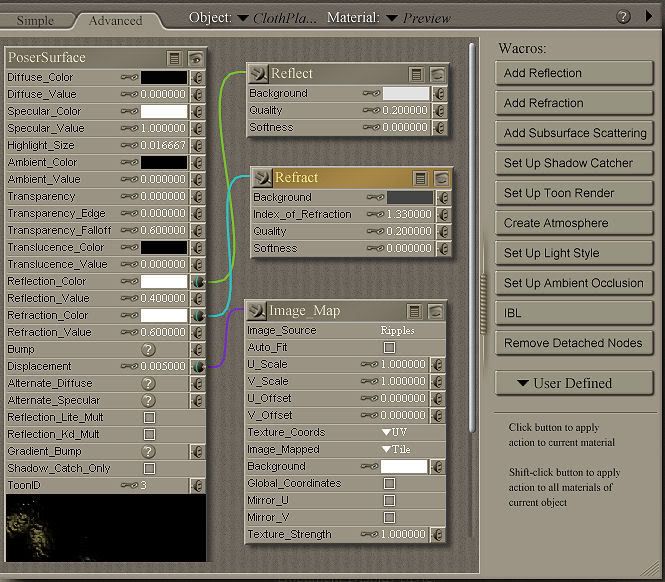Open the Object dropdown menu
This screenshot has width=665, height=582.
(243, 18)
